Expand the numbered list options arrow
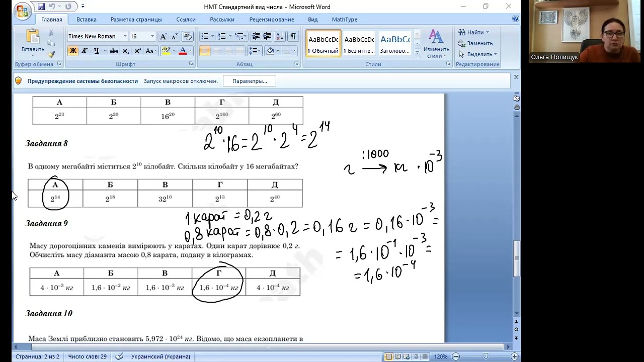Screen dimensions: 644x362 click(x=230, y=37)
